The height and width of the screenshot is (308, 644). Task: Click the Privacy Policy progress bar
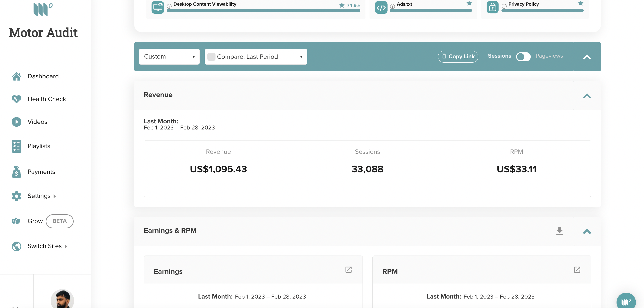point(542,11)
